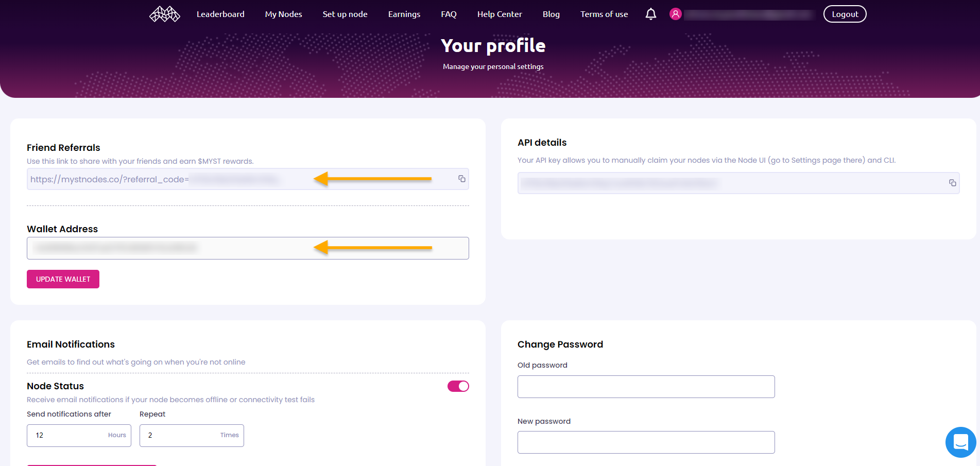Open the Leaderboard page
980x466 pixels.
(220, 14)
